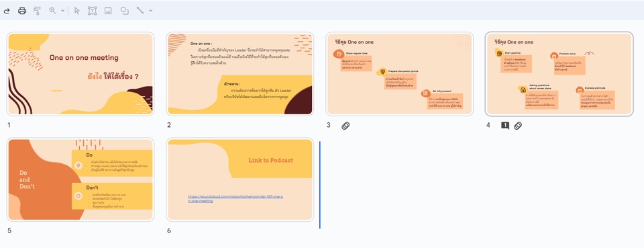Select slide 1 'One on one meeting' thumbnail

coord(80,74)
